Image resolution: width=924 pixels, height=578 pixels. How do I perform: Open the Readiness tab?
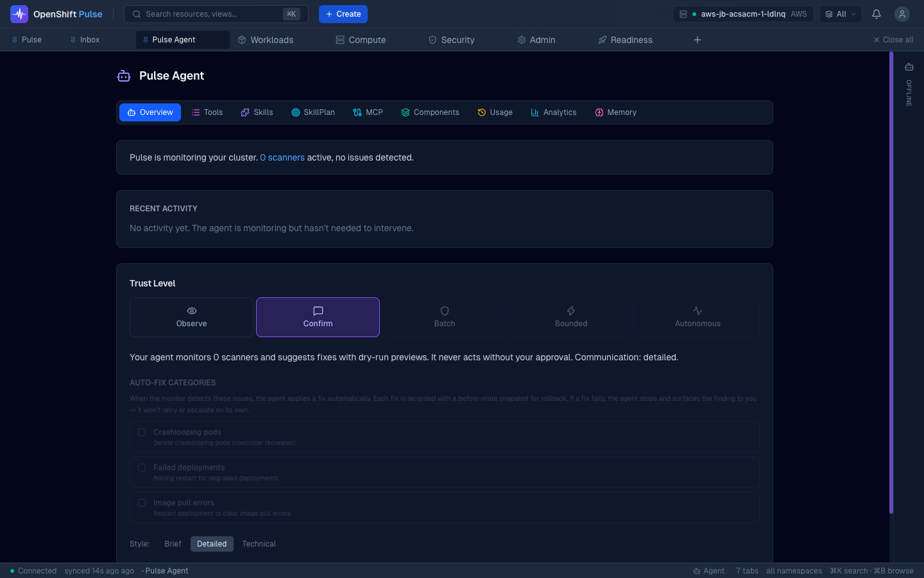click(x=626, y=40)
